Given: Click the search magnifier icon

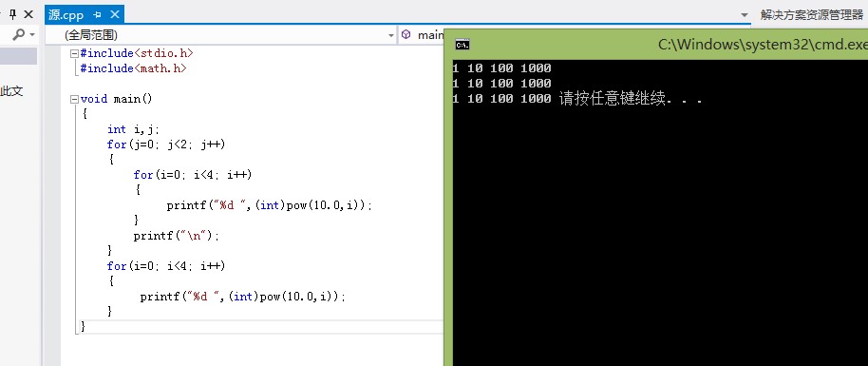Looking at the screenshot, I should (x=18, y=34).
